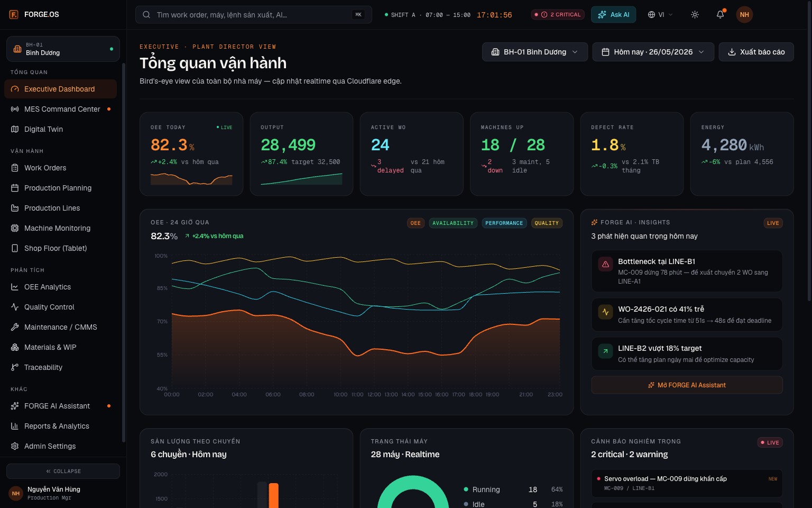Image resolution: width=812 pixels, height=508 pixels.
Task: Toggle the Performance series chip
Action: [x=504, y=223]
